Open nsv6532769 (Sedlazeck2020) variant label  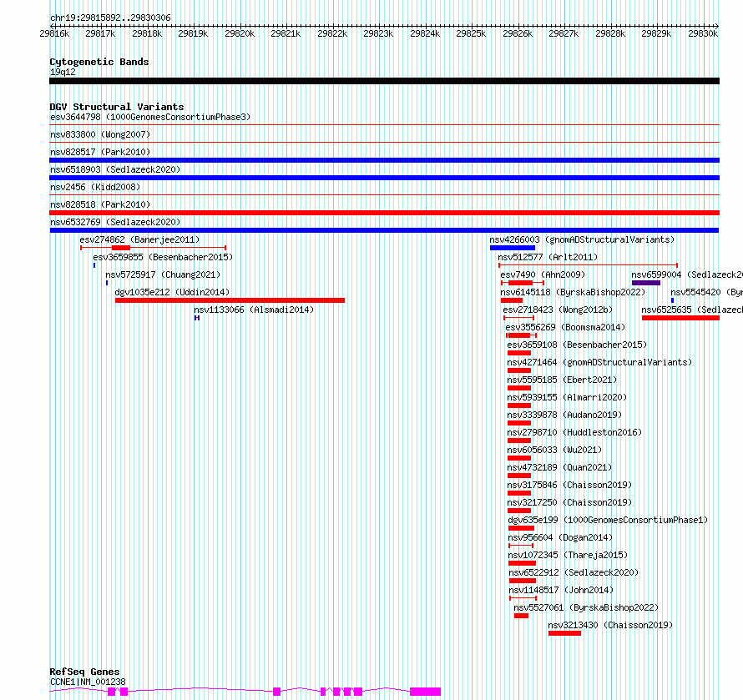tap(115, 222)
